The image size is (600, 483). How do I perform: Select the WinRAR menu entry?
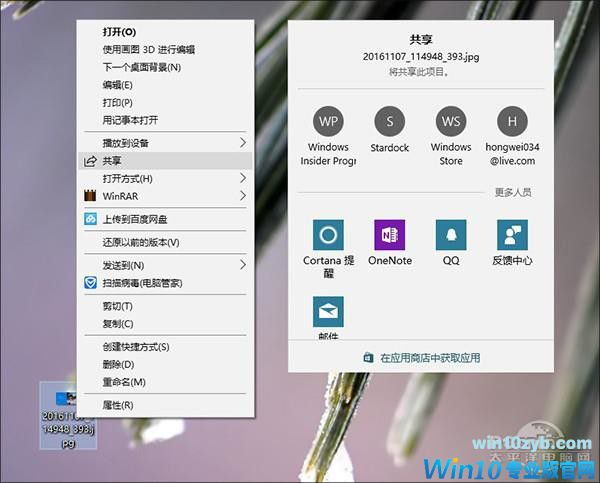tap(165, 196)
